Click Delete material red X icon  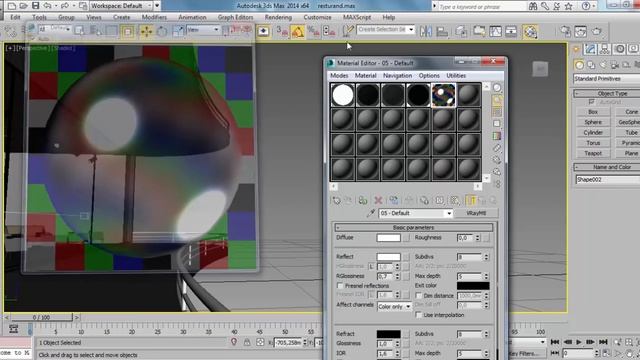point(378,200)
